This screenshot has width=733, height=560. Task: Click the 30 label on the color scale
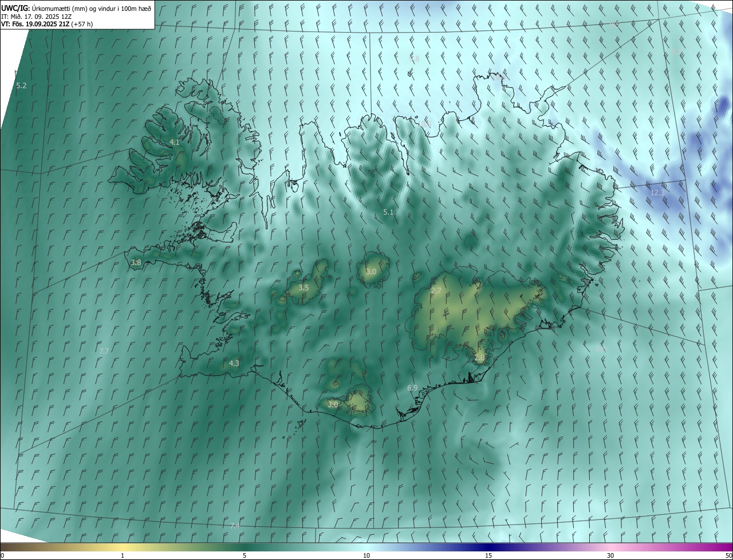(x=610, y=555)
